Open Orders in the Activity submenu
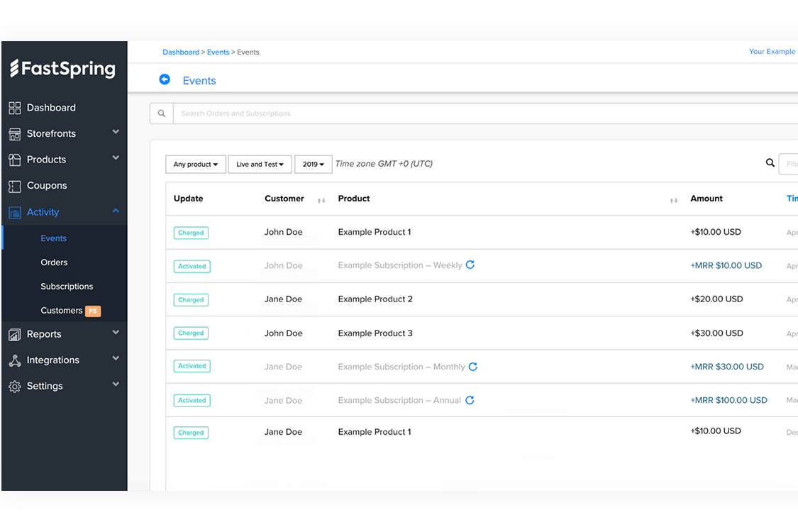Viewport: 798px width, 532px height. (x=54, y=262)
